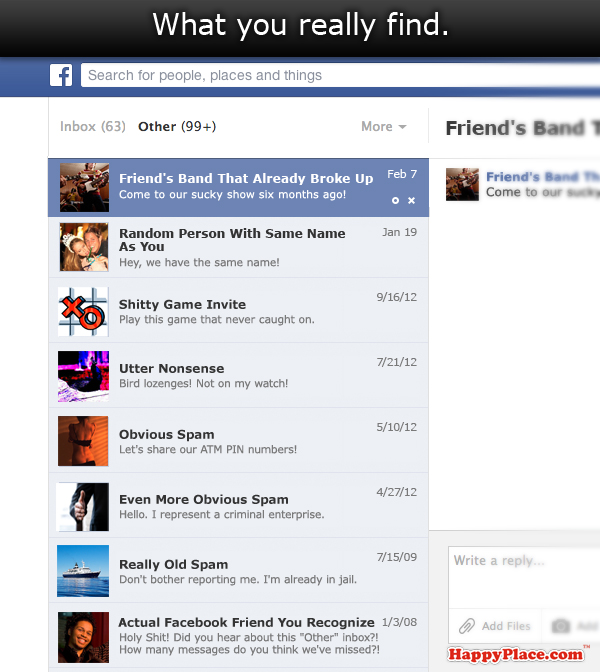Click the Facebook logo icon
This screenshot has width=600, height=672.
61,75
